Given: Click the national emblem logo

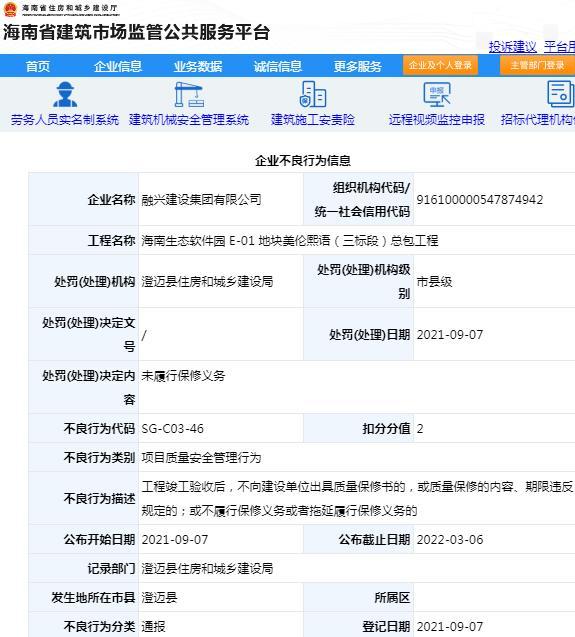Looking at the screenshot, I should coord(10,9).
